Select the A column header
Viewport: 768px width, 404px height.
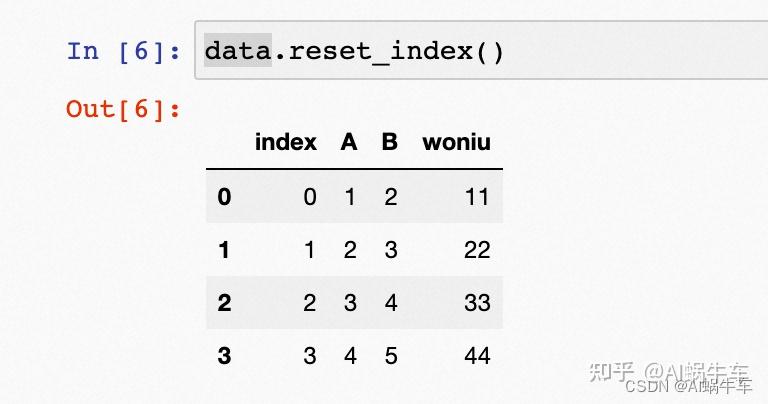tap(349, 143)
